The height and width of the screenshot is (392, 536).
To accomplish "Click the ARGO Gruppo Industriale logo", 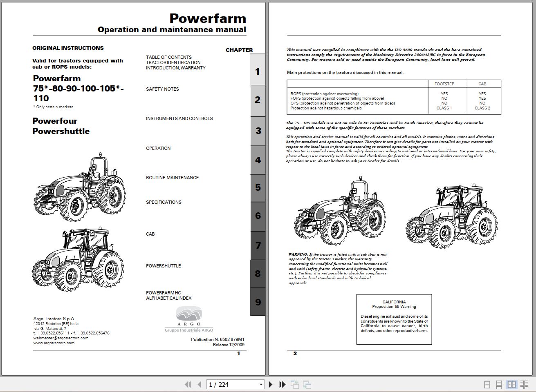I will coord(189,319).
